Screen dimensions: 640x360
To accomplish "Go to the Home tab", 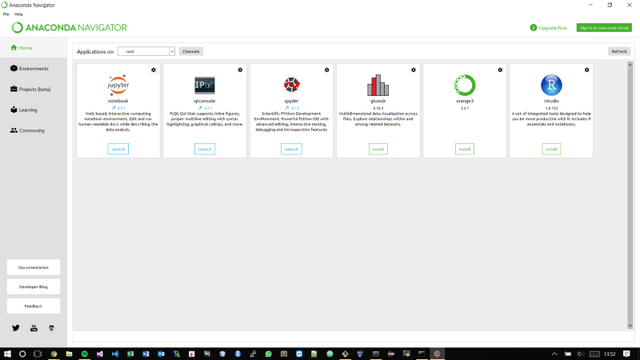I will tap(33, 48).
